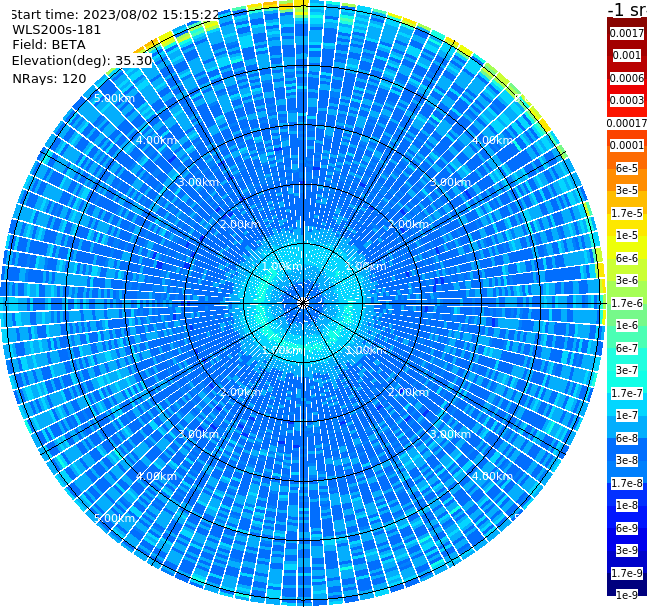Click the 1e-8 colorbar label

pyautogui.click(x=627, y=505)
